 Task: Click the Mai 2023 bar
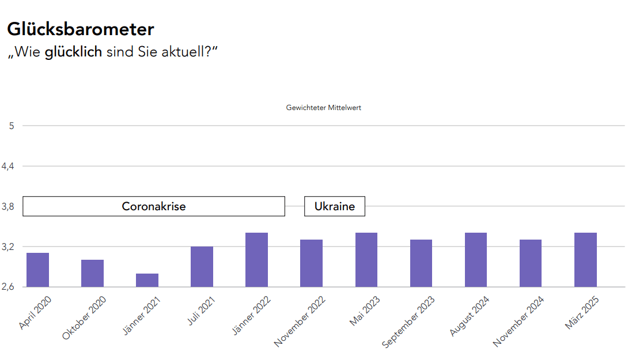tap(366, 260)
